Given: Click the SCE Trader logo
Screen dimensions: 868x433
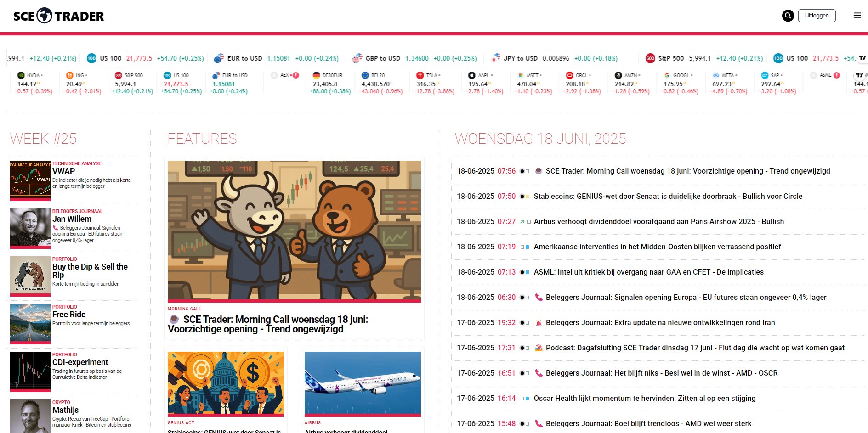Looking at the screenshot, I should tap(58, 16).
